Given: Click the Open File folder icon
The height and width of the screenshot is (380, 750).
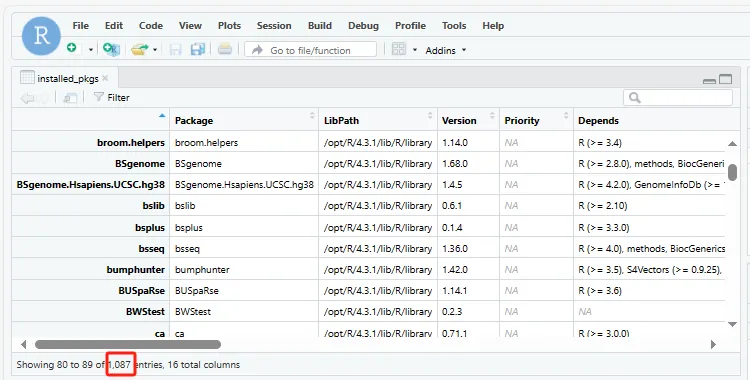Looking at the screenshot, I should point(140,49).
